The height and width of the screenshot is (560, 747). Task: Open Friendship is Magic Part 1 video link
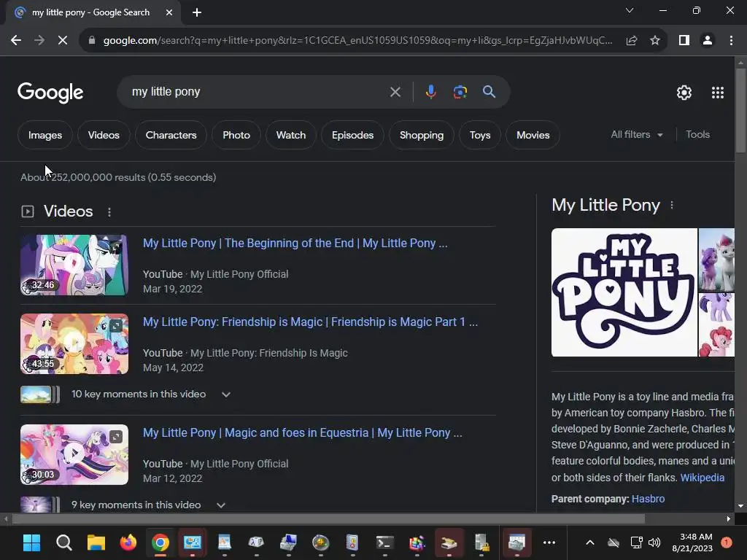tap(310, 322)
